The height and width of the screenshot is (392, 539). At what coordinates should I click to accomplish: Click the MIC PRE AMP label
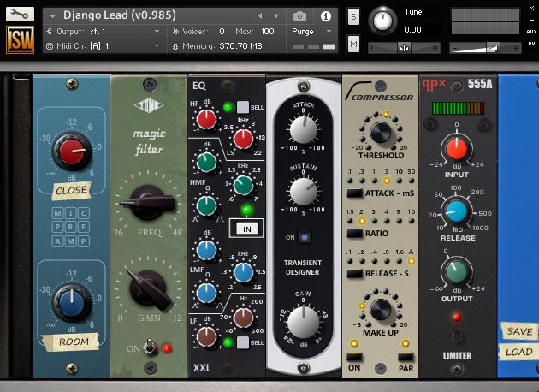point(71,227)
